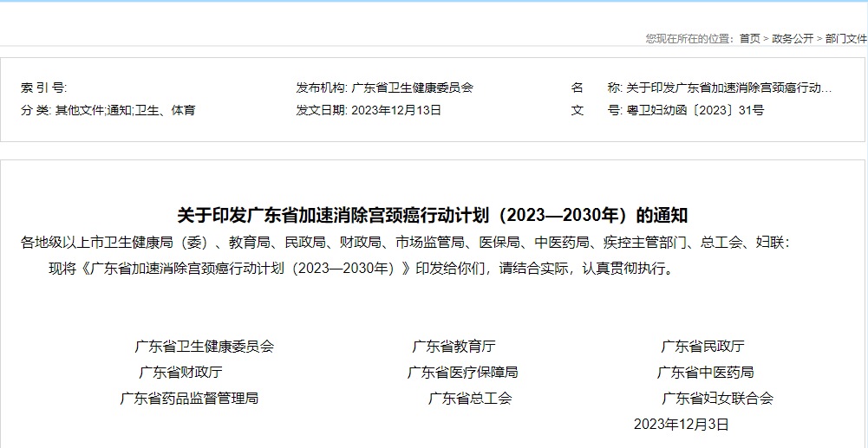The width and height of the screenshot is (868, 448).
Task: Click the paragraph beginning 现将《广东省加速消除宫颈癌
Action: pyautogui.click(x=362, y=269)
